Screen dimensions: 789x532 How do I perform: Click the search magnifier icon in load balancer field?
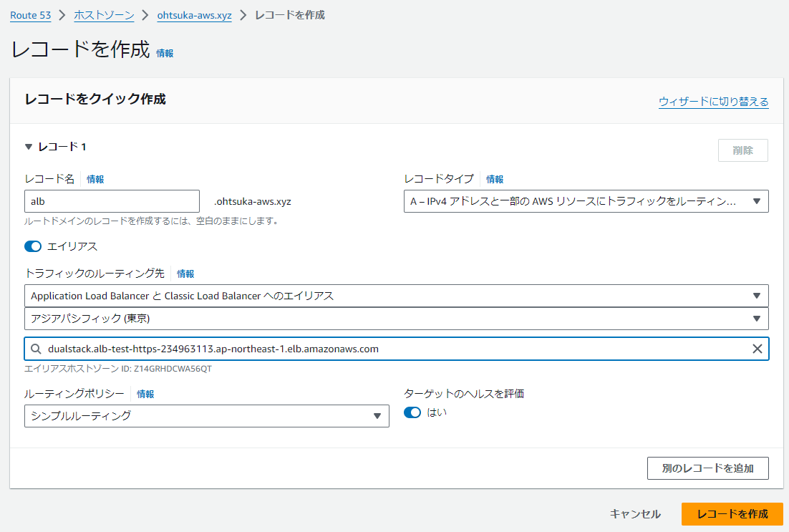coord(36,349)
